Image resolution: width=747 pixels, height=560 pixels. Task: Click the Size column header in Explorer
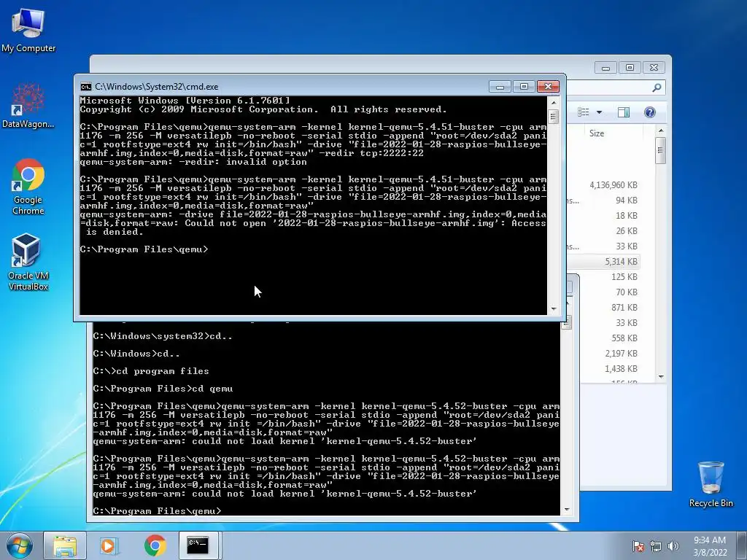(597, 133)
